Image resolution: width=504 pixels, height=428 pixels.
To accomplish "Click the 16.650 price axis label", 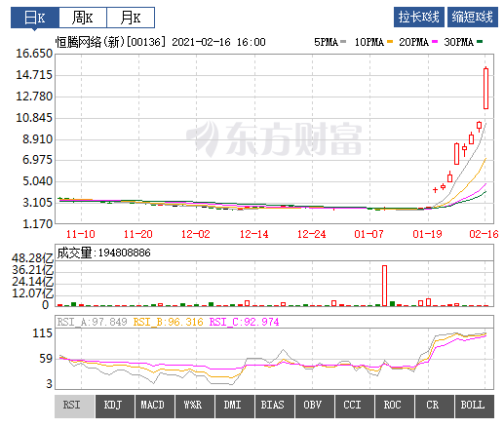I will [x=34, y=54].
